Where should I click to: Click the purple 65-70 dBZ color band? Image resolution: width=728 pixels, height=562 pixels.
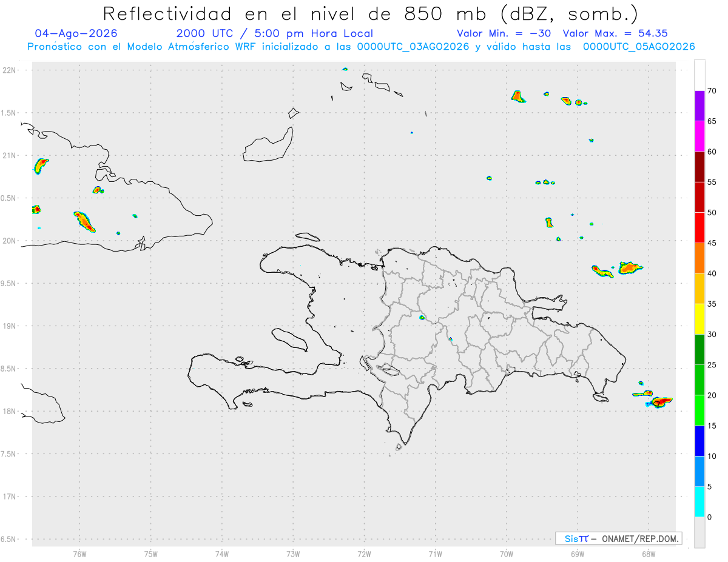(699, 106)
